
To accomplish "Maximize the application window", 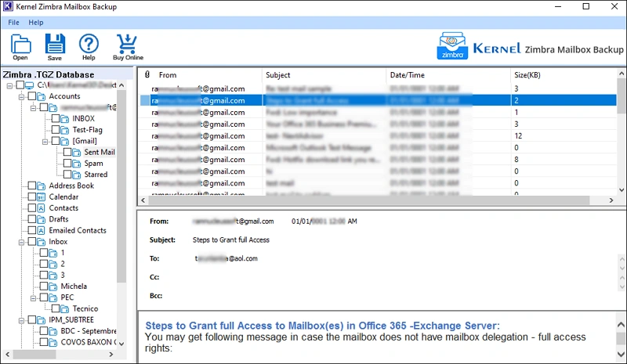I will [x=585, y=6].
